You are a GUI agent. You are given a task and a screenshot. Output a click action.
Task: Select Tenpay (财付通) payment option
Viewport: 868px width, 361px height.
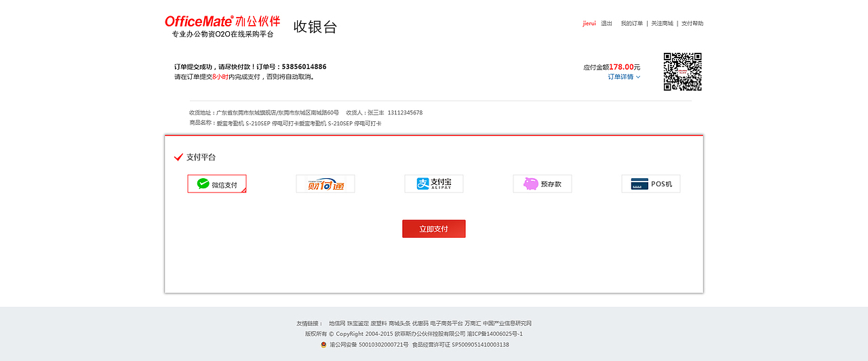pos(325,184)
